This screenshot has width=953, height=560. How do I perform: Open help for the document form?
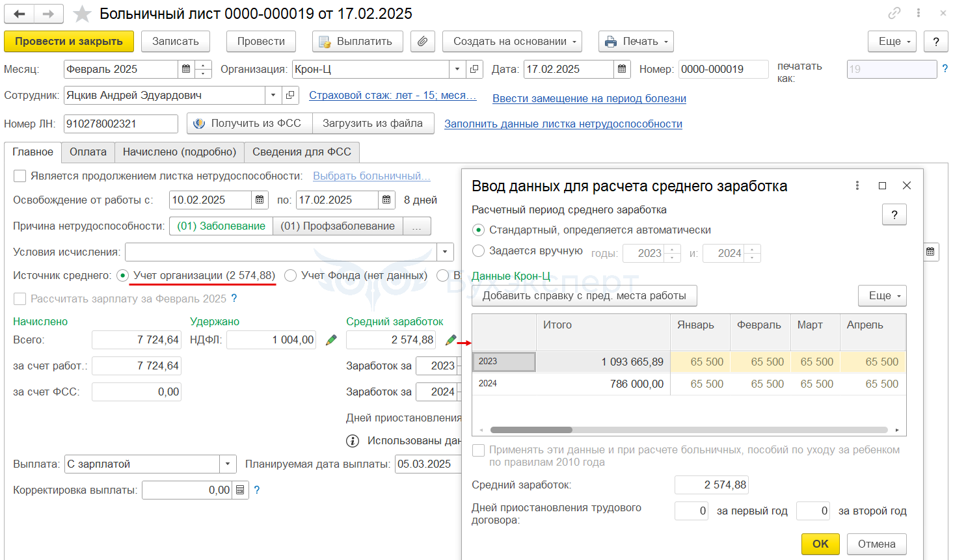[x=936, y=42]
